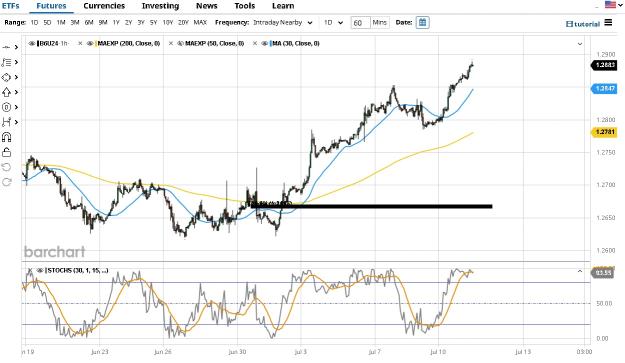Select the polygon shape drawing tool
Screen dimensions: 625x363
(6, 77)
